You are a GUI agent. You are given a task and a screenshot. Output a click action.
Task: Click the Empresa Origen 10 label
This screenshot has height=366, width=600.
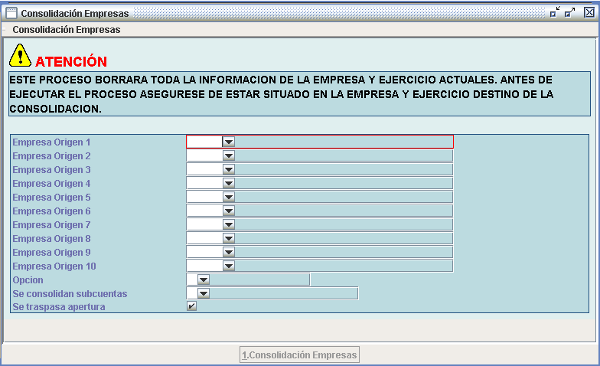click(54, 266)
